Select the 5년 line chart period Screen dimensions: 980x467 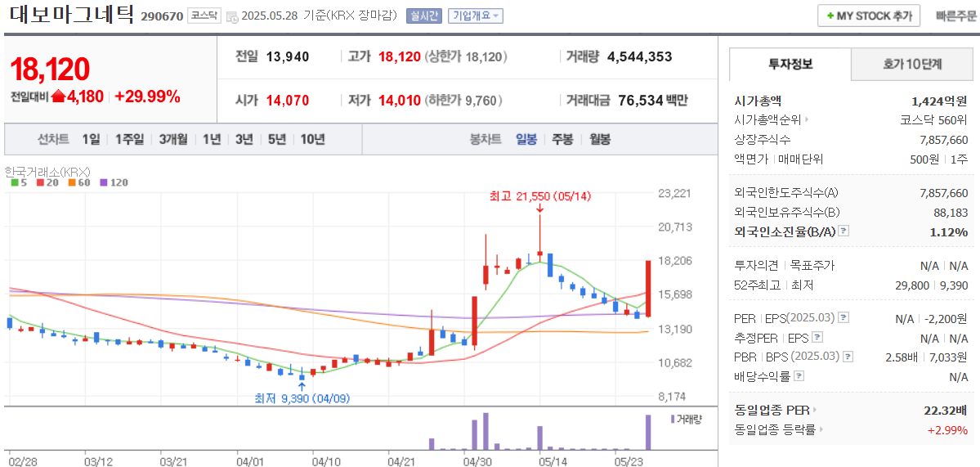(277, 139)
